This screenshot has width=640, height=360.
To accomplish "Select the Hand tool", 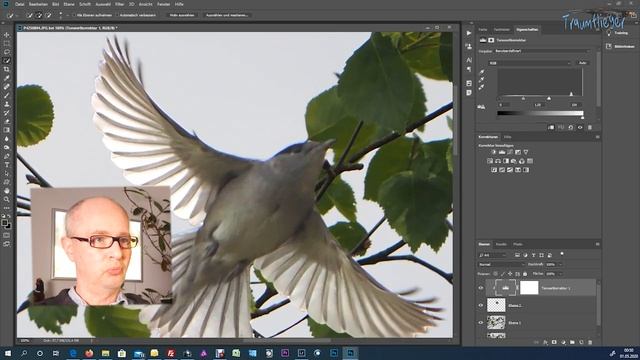I will (7, 191).
